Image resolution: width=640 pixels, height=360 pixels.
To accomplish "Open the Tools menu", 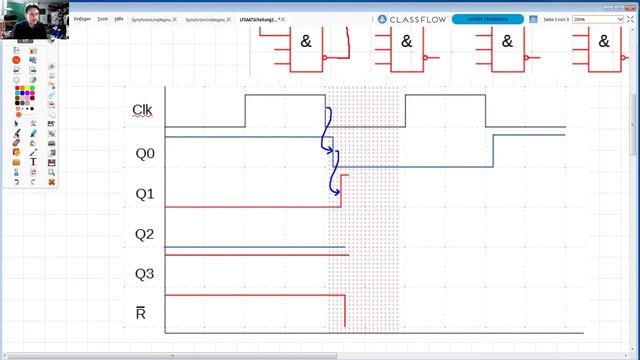I will (x=102, y=19).
